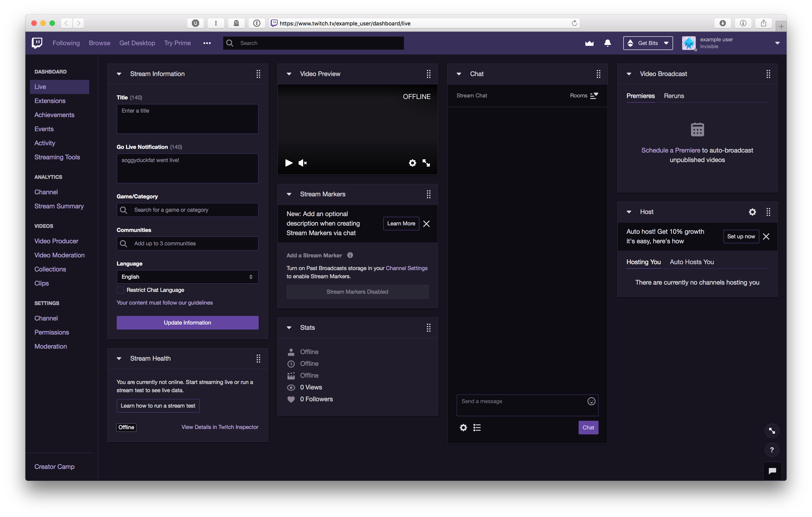Switch to the Reruns tab
This screenshot has width=812, height=517.
pyautogui.click(x=674, y=95)
